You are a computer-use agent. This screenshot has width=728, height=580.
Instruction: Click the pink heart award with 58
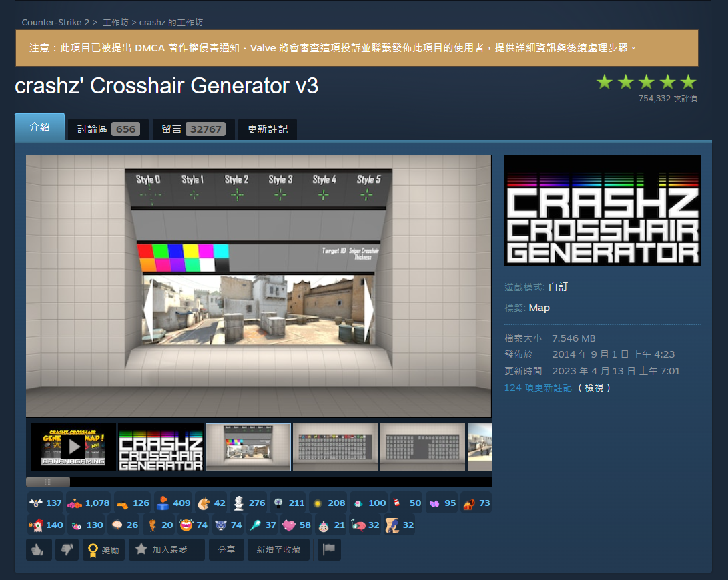296,525
